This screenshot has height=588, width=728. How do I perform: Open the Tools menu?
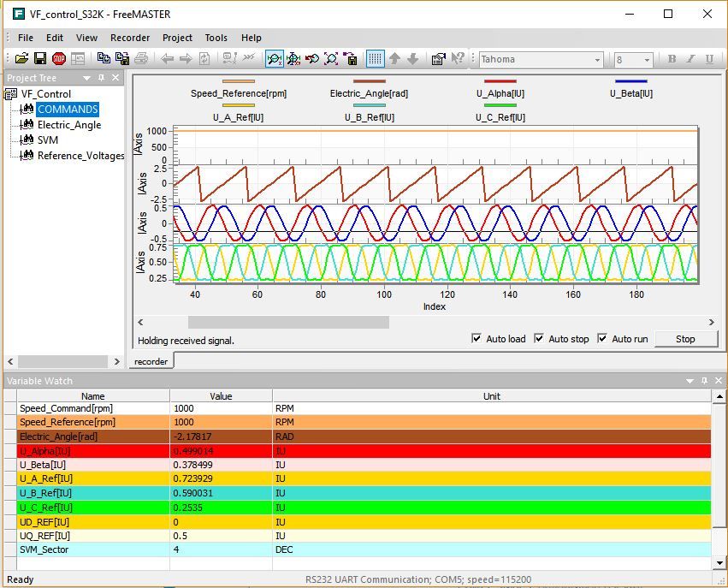[216, 38]
